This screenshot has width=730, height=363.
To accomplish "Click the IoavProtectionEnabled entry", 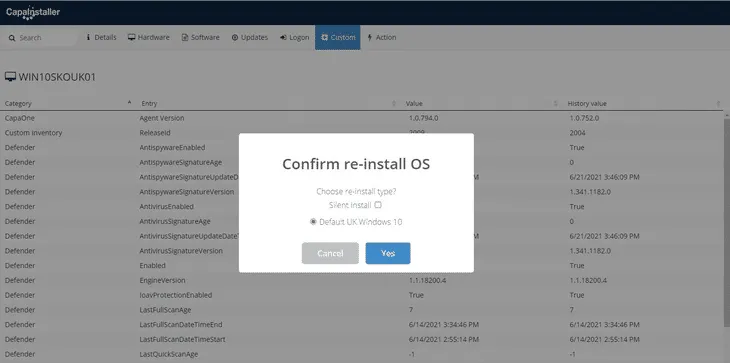I will (176, 295).
